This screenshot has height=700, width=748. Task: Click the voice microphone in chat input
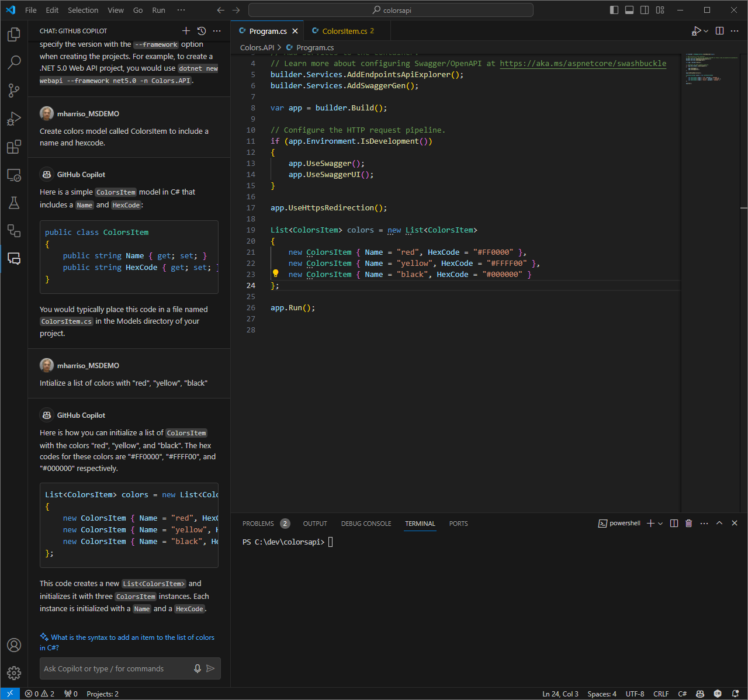coord(198,668)
